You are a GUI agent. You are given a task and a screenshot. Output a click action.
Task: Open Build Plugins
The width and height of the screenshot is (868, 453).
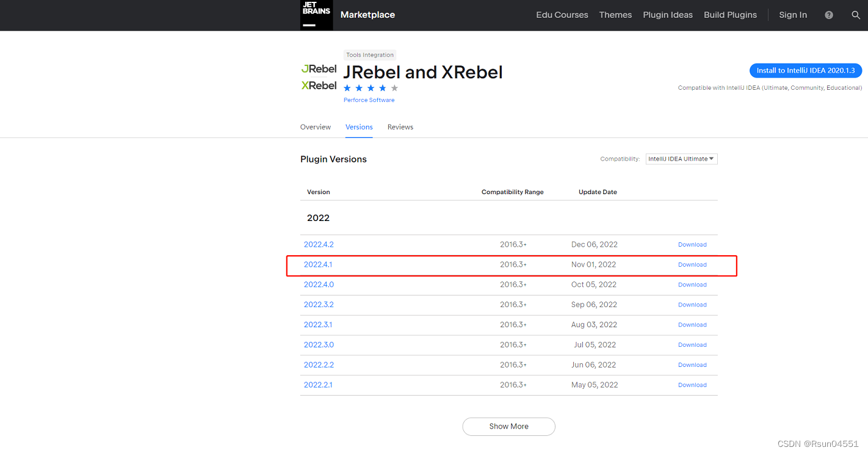tap(730, 15)
